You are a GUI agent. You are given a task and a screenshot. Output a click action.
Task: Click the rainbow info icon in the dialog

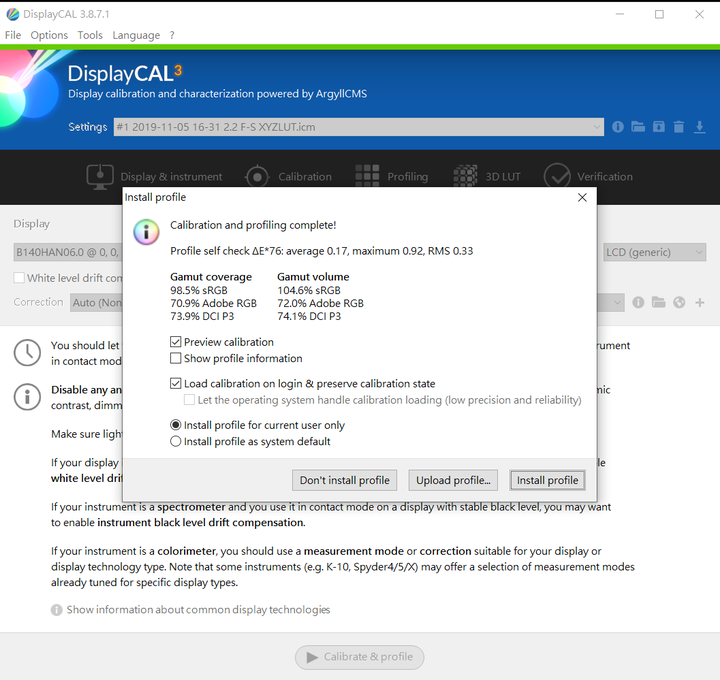[x=146, y=232]
